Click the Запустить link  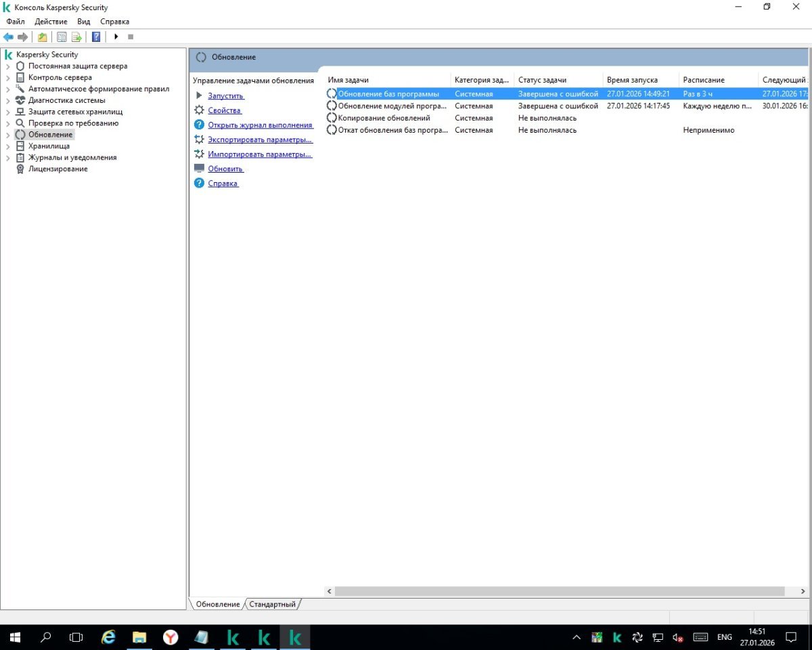(x=225, y=96)
